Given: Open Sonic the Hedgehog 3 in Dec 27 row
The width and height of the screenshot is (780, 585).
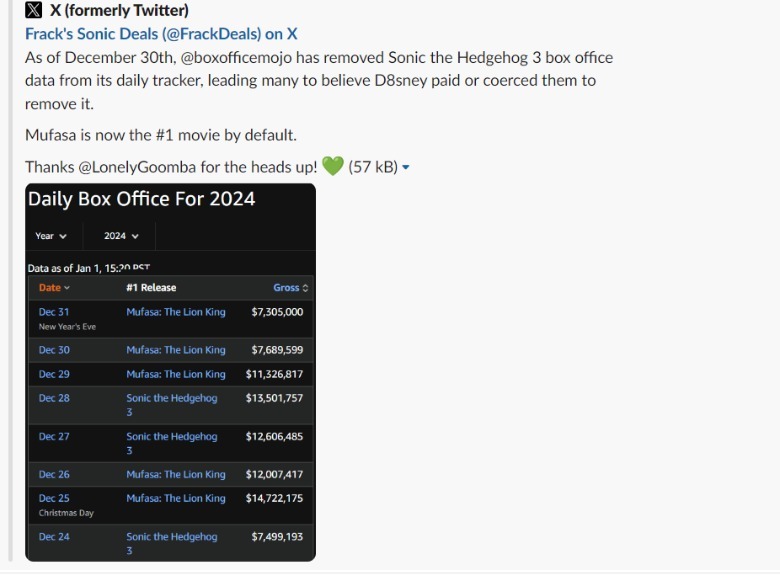Looking at the screenshot, I should coord(172,443).
